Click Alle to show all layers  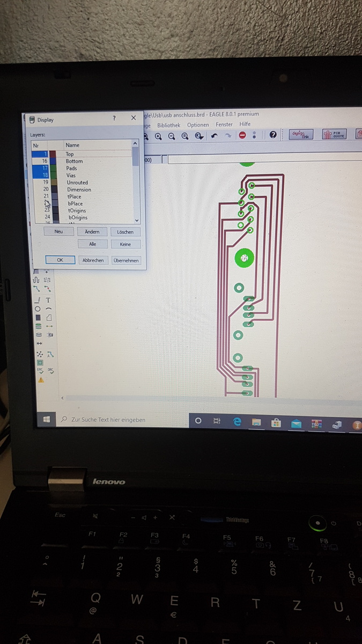coord(92,244)
